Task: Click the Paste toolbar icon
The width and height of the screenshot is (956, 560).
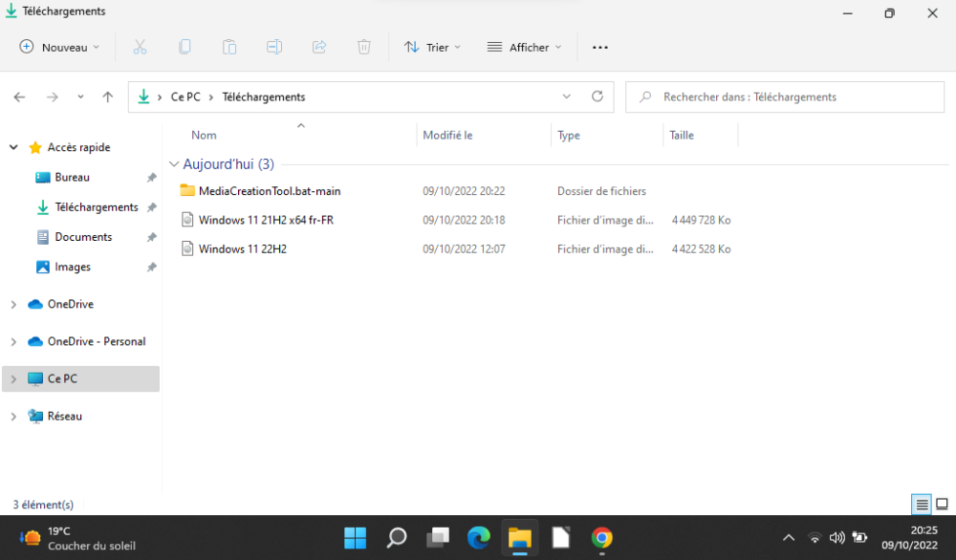Action: click(x=229, y=47)
